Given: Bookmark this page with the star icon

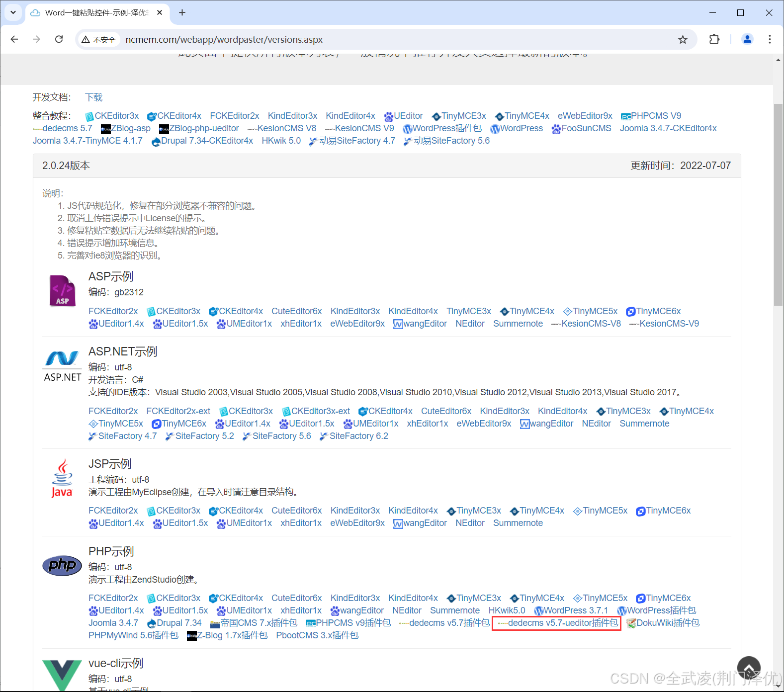Looking at the screenshot, I should [683, 39].
